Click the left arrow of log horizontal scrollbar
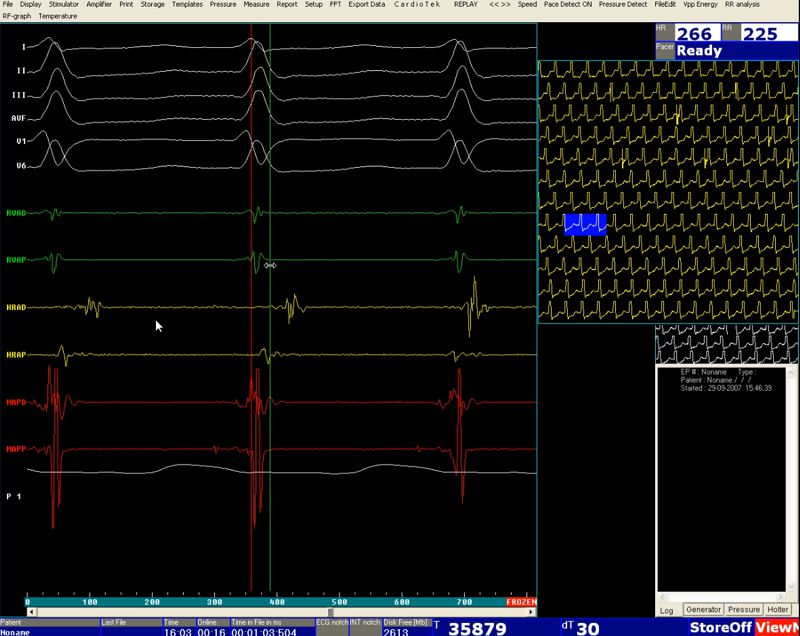The height and width of the screenshot is (636, 800). click(663, 597)
